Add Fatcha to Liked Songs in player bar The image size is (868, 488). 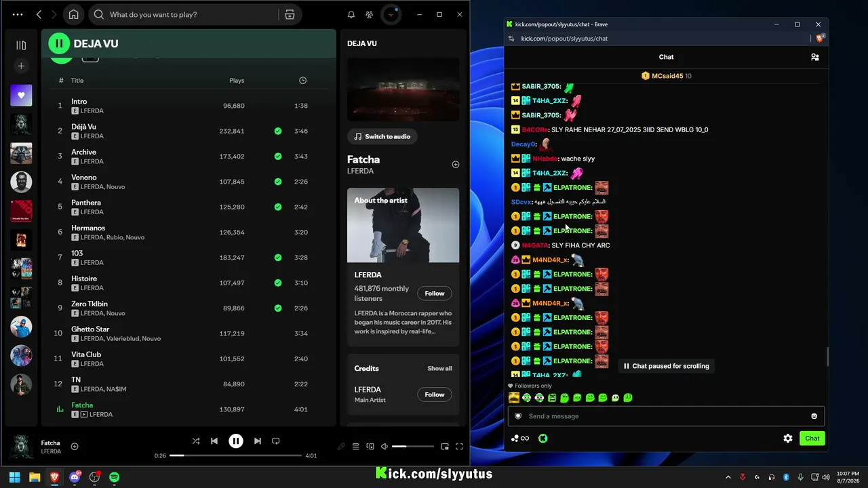pos(75,447)
